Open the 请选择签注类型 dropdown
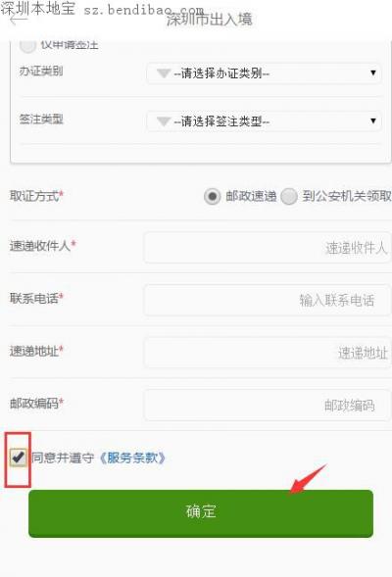Viewport: 392px width, 577px height. tap(264, 121)
